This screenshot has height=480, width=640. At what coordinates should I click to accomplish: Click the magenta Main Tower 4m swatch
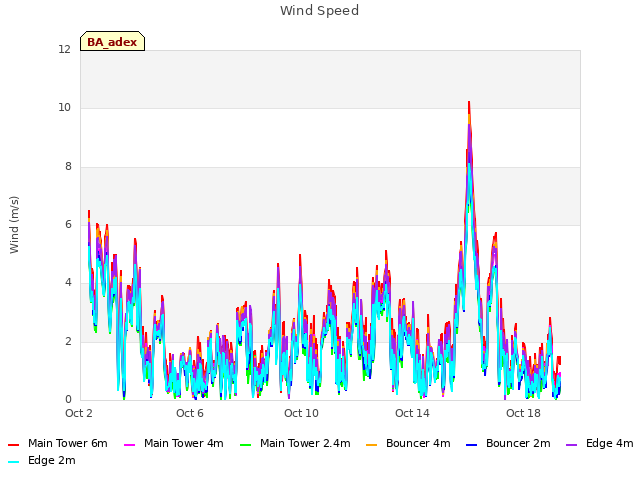129,444
